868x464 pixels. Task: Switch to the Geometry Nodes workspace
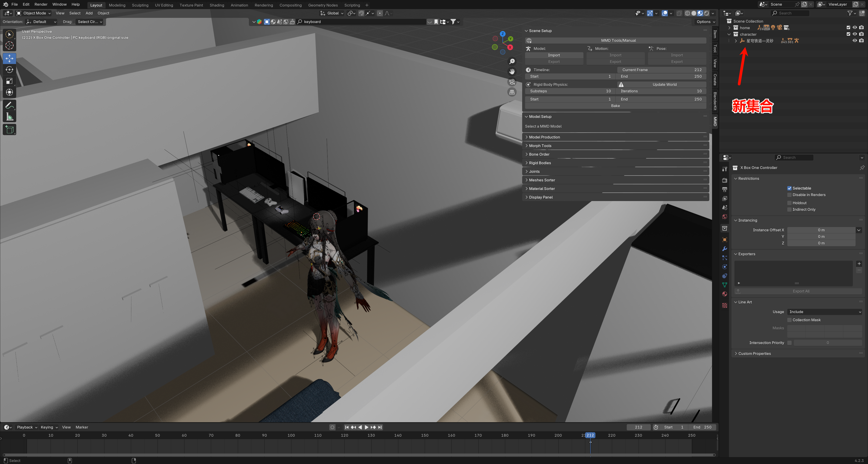[323, 5]
